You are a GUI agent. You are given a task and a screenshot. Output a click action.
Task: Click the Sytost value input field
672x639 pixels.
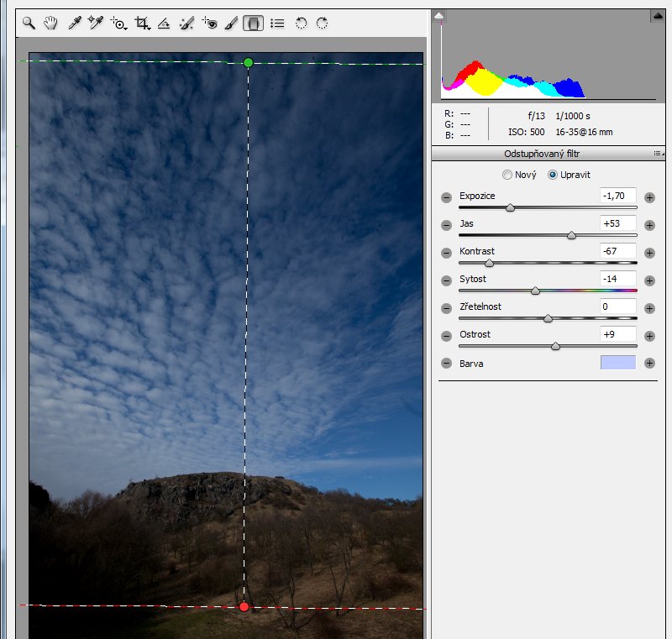click(x=617, y=280)
